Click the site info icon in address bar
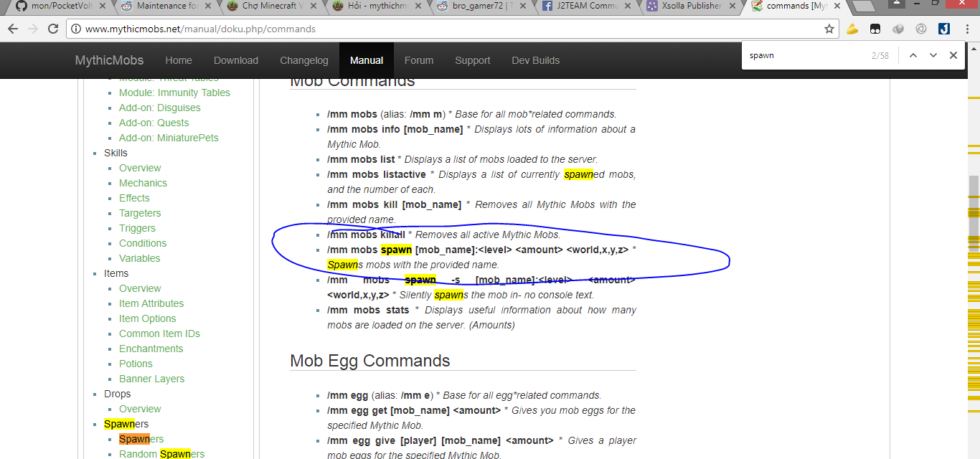This screenshot has width=980, height=459. (x=75, y=29)
